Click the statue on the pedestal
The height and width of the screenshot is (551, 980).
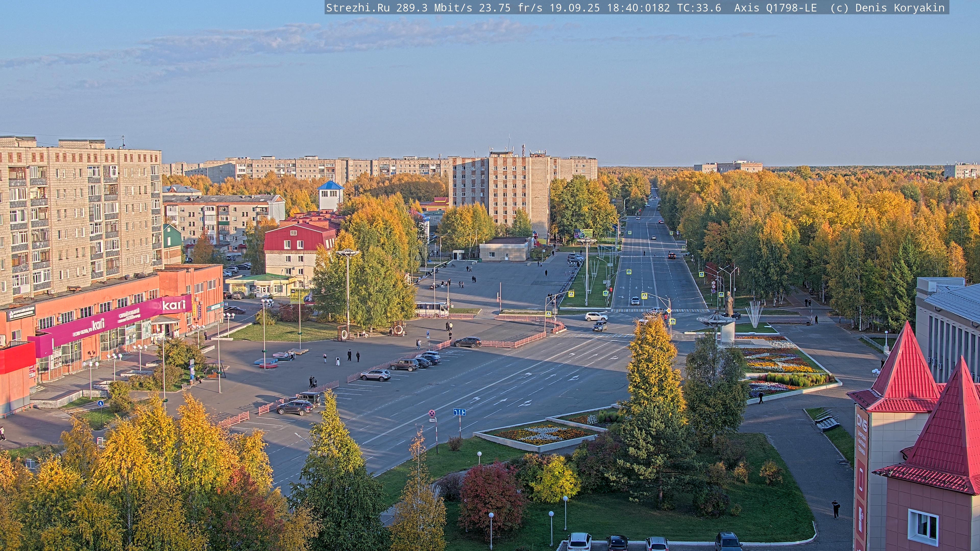tap(729, 304)
